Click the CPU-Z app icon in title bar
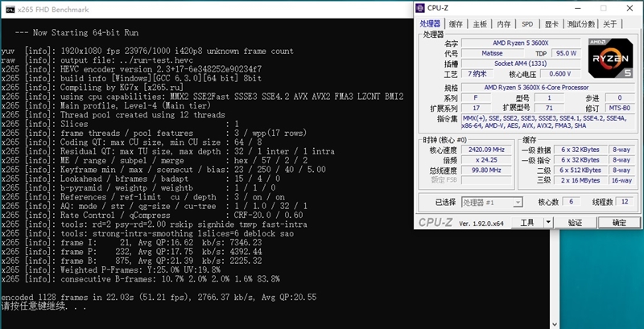This screenshot has width=644, height=329. pyautogui.click(x=420, y=8)
